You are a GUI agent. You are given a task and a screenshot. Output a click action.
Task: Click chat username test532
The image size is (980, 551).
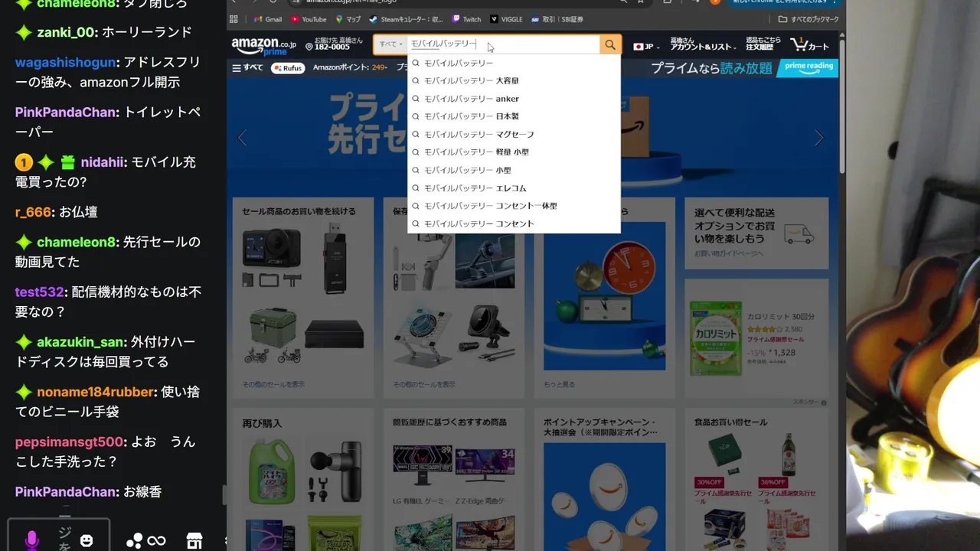pyautogui.click(x=39, y=292)
